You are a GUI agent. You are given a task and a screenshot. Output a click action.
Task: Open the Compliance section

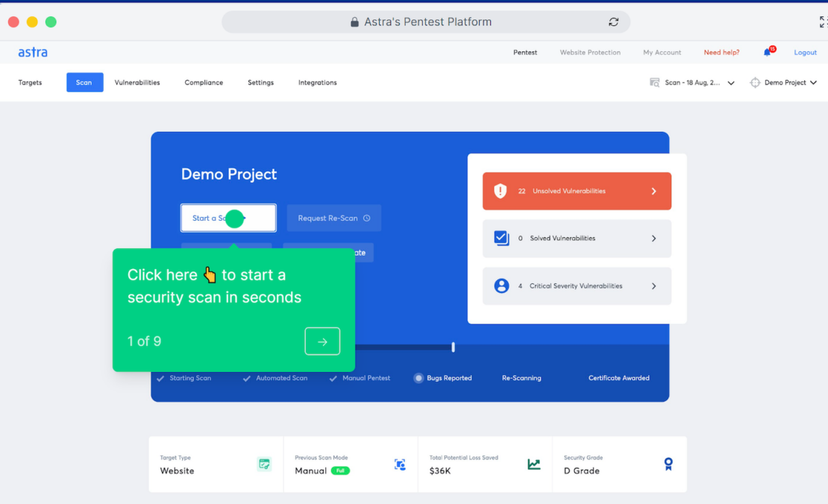click(204, 83)
